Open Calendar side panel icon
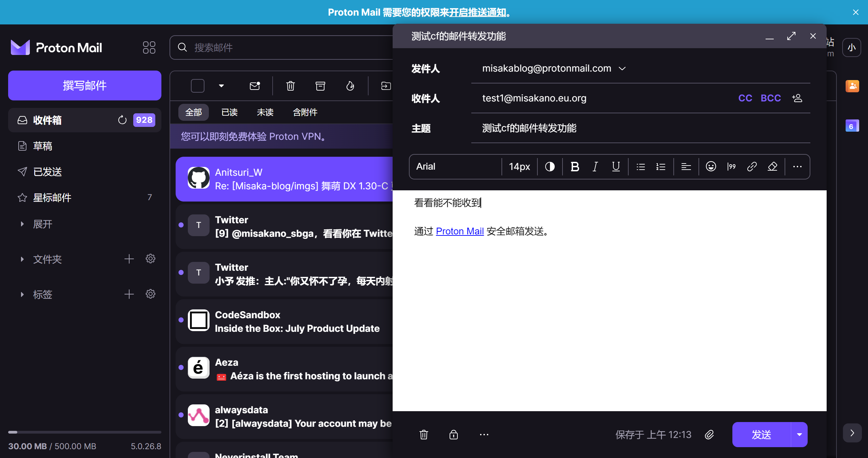 852,126
